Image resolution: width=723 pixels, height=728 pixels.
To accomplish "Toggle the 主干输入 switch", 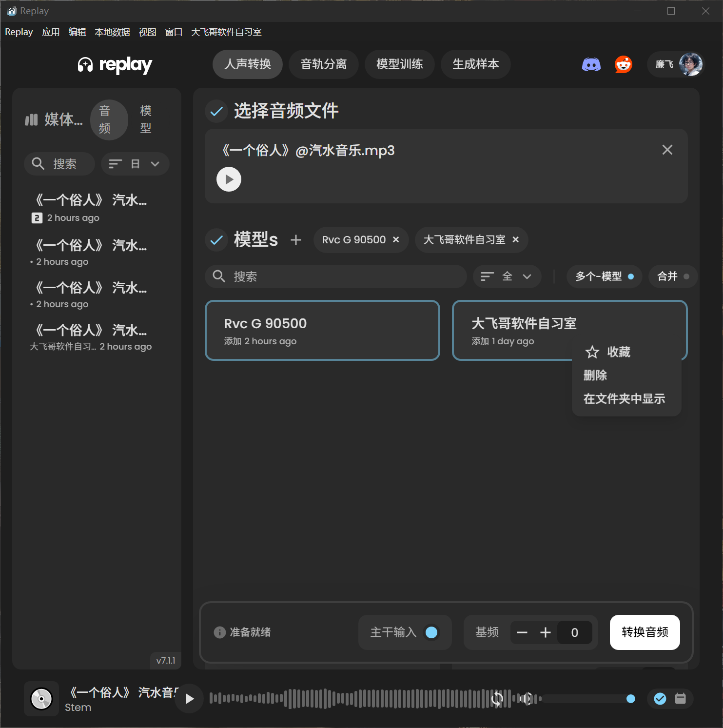I will coord(431,632).
